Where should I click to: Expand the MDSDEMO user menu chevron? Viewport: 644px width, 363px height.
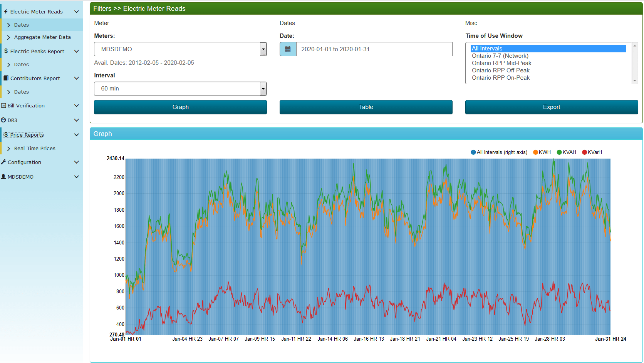click(x=76, y=177)
